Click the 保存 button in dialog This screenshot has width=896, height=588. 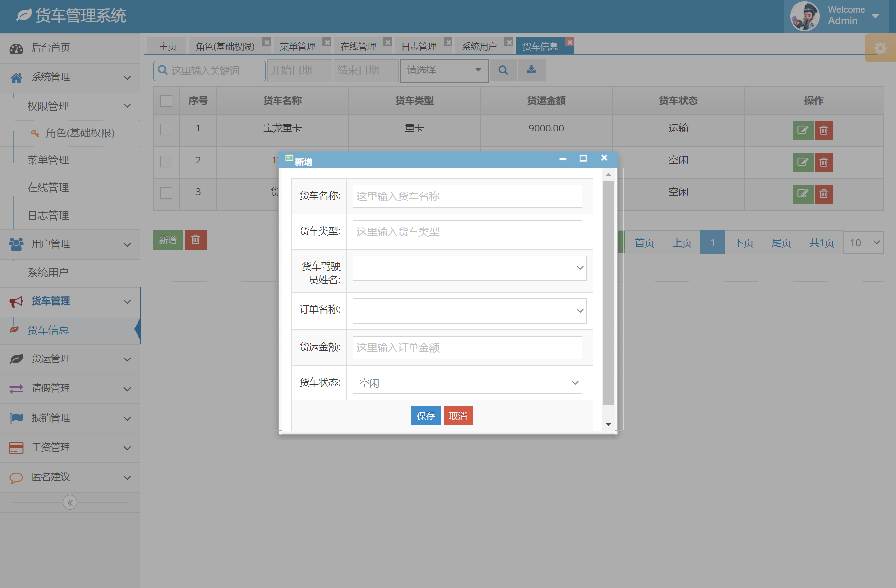click(x=425, y=416)
